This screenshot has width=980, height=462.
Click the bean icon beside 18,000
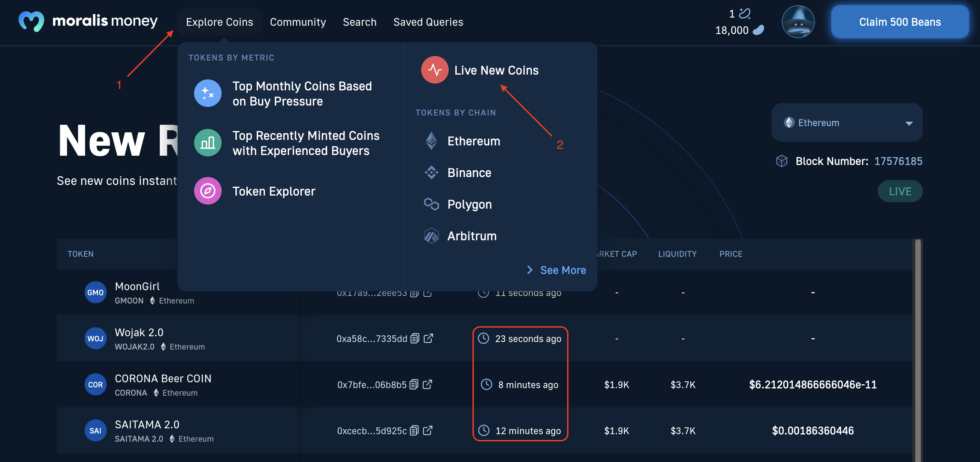tap(758, 30)
